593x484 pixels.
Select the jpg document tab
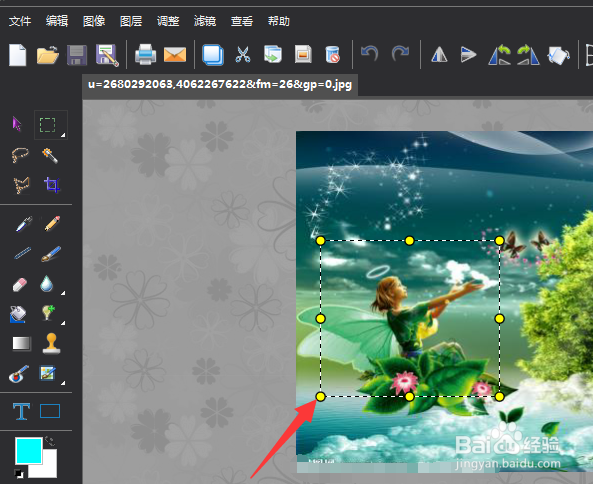220,84
